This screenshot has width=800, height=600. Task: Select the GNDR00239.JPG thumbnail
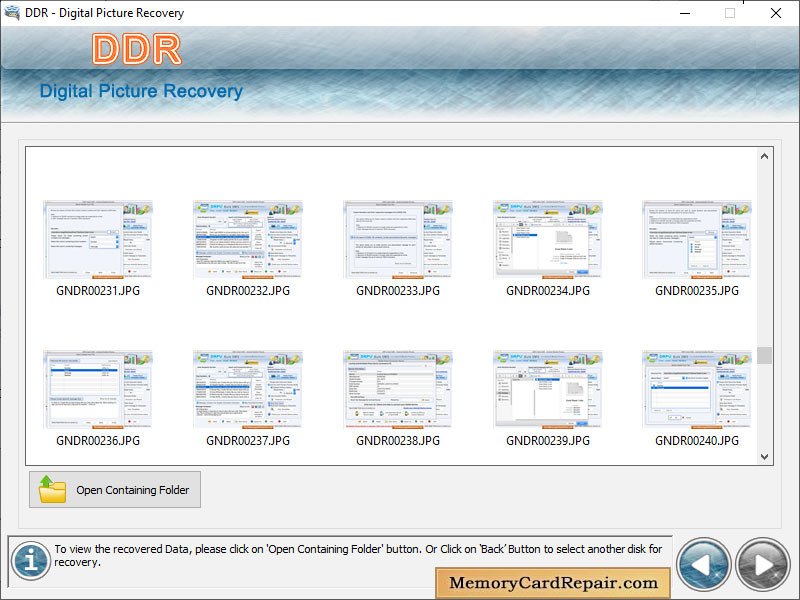tap(548, 389)
